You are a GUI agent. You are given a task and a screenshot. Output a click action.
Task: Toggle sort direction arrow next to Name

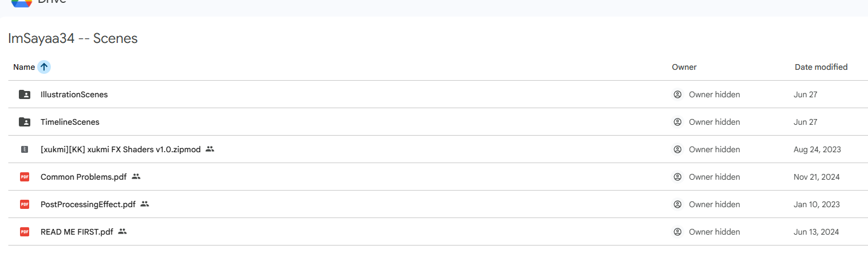44,67
